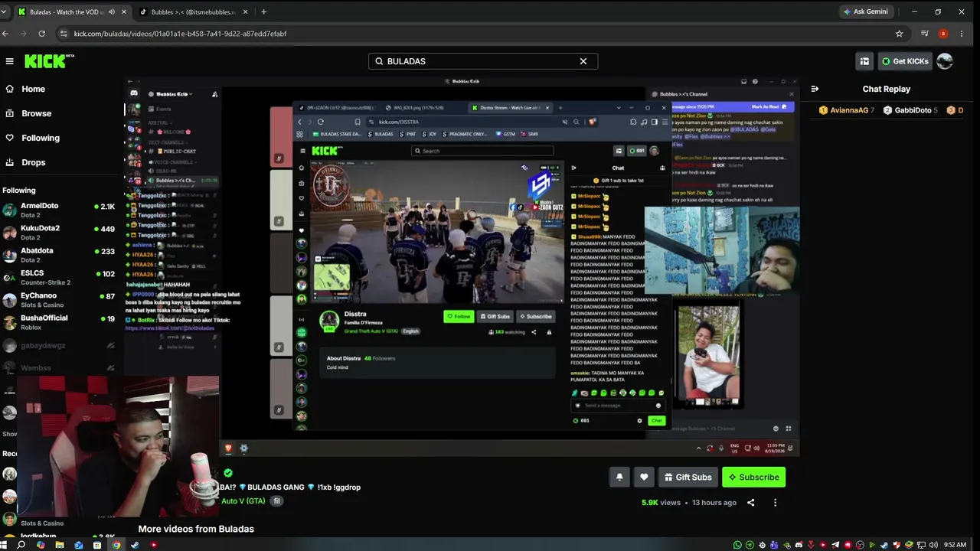980x551 pixels.
Task: Open Steam from the taskbar
Action: click(135, 545)
